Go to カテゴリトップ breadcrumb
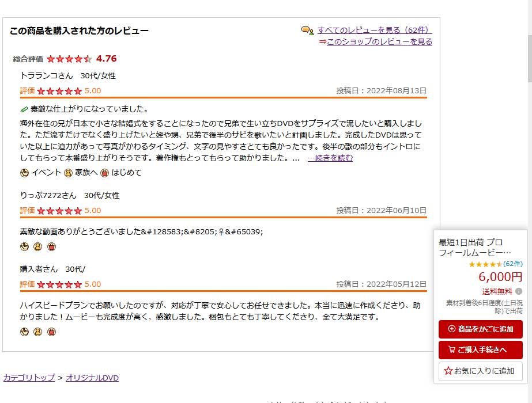Screen dimensions: 532x403 click(29, 378)
